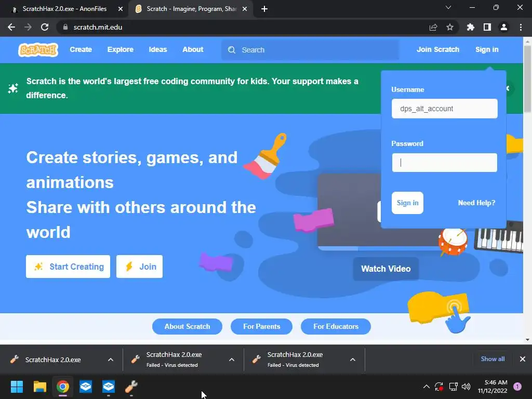Open Chrome three-dot menu
The height and width of the screenshot is (399, 532).
(x=521, y=27)
